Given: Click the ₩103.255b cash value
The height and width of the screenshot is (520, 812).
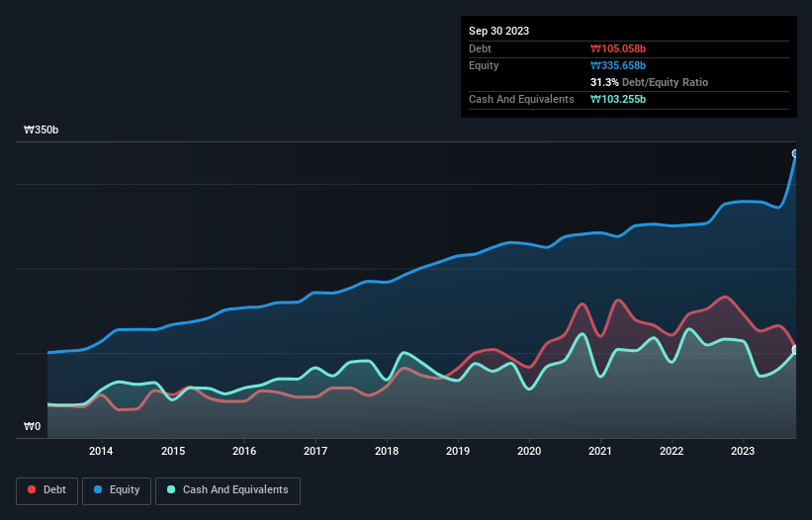Looking at the screenshot, I should [x=618, y=99].
